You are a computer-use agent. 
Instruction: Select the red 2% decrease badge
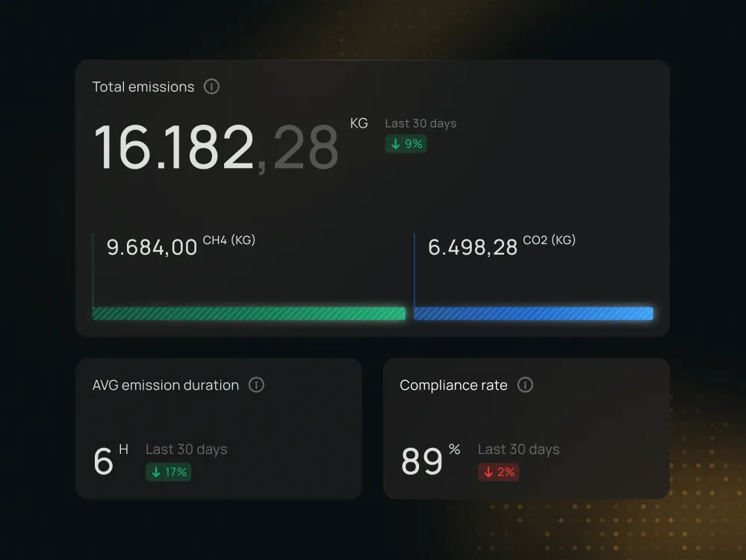tap(498, 472)
